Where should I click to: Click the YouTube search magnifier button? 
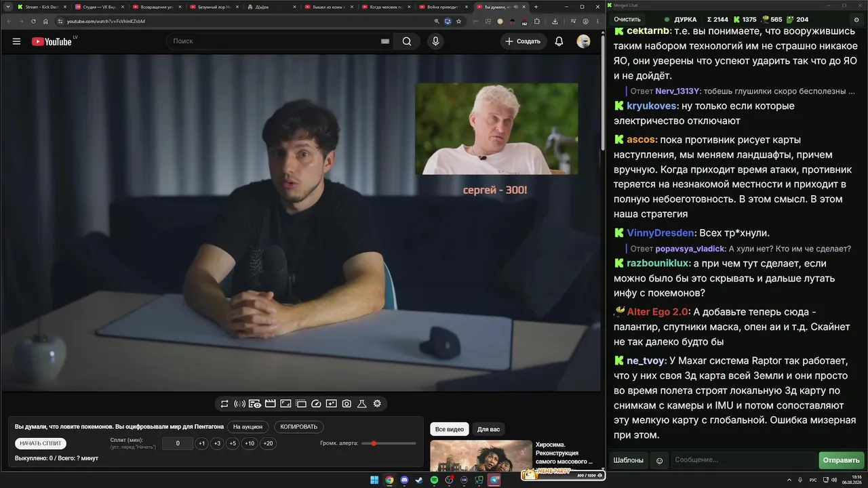click(407, 41)
